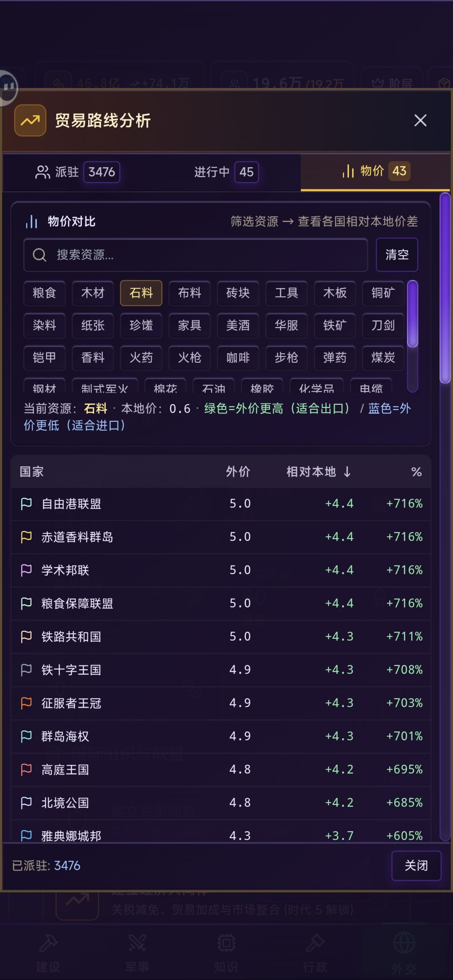Filter by 砖块 resource
Image resolution: width=453 pixels, height=980 pixels.
238,293
